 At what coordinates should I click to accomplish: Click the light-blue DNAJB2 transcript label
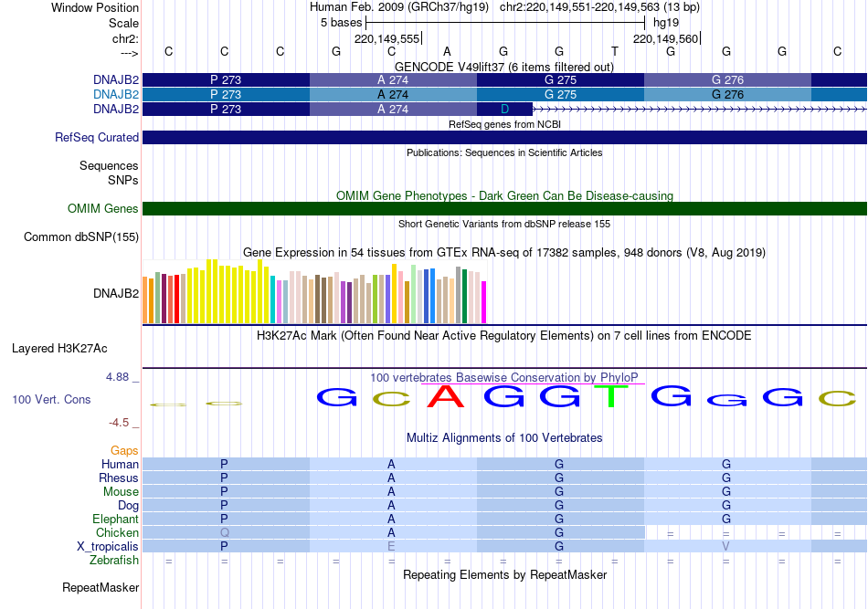coord(116,95)
